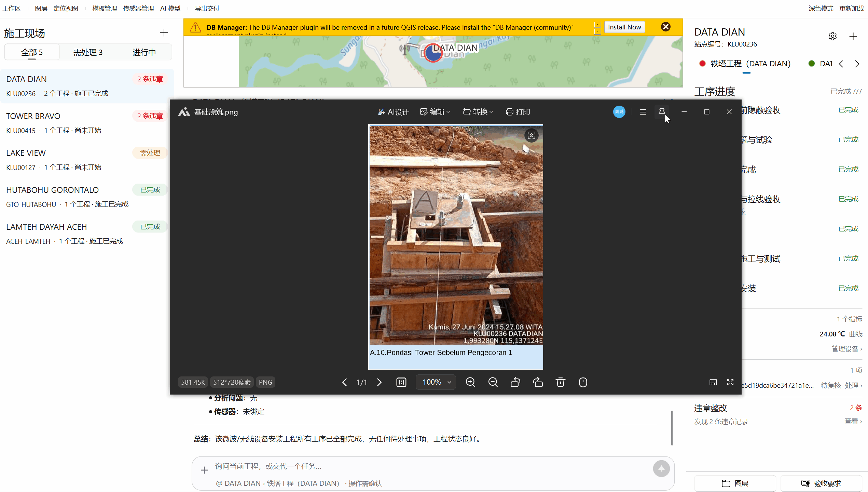The height and width of the screenshot is (492, 868).
Task: Open the image viewer hamburger menu
Action: point(643,112)
